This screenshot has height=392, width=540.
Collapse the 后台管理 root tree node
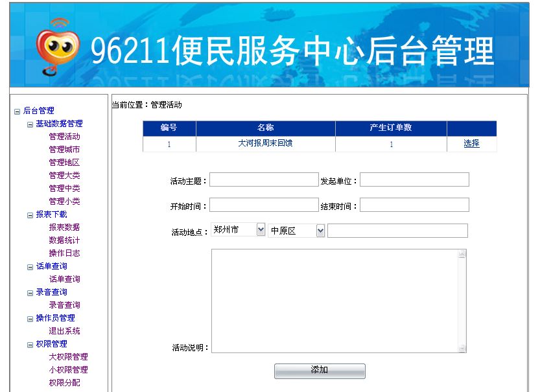click(17, 111)
